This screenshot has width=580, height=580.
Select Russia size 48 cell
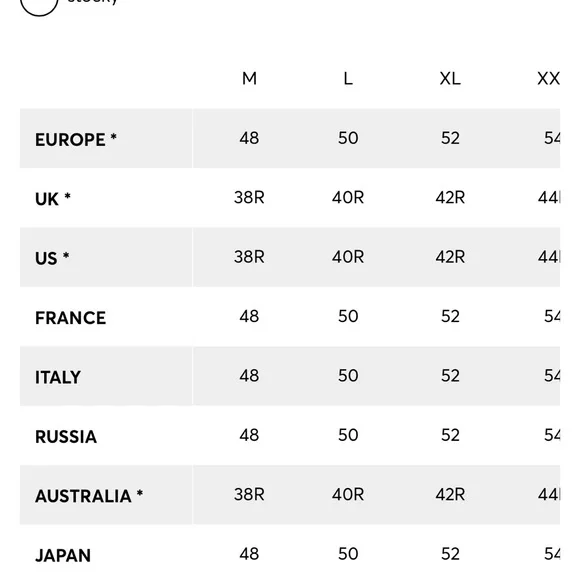pos(249,435)
